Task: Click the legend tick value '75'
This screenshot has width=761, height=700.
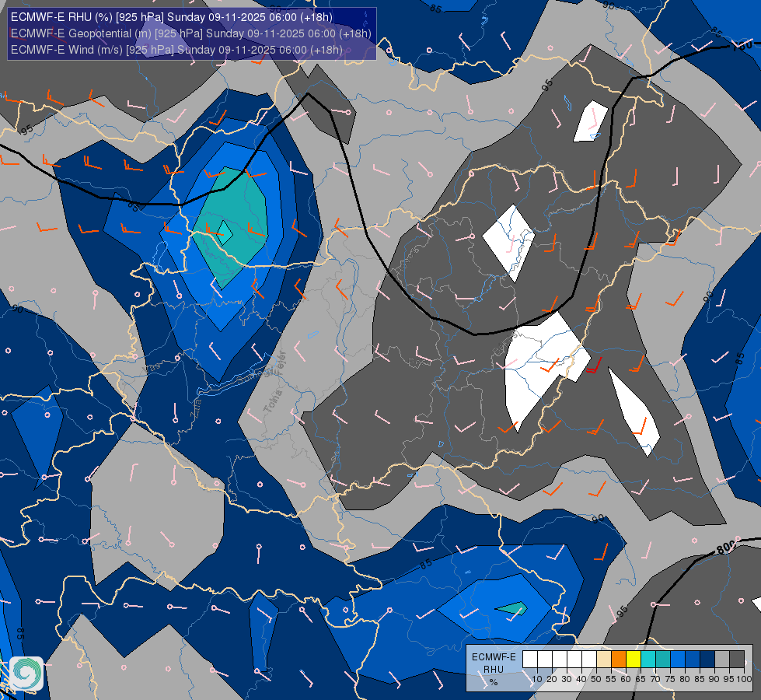Action: (670, 679)
